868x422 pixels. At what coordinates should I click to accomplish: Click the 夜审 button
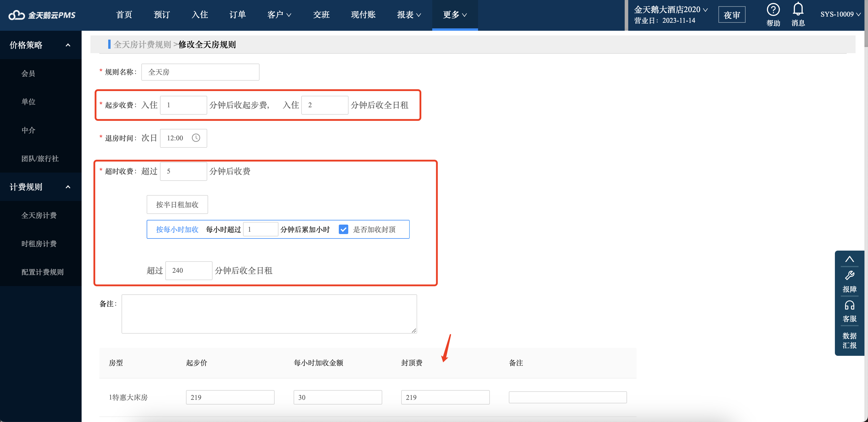[x=731, y=15]
